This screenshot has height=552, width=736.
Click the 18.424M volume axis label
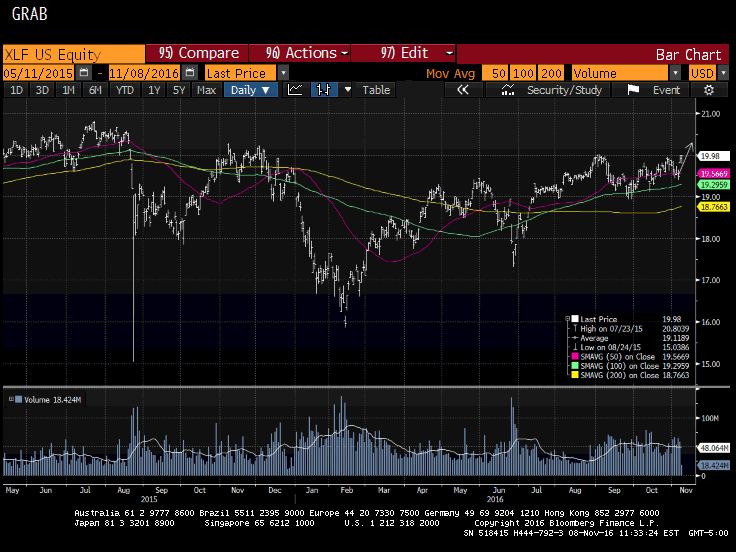coord(713,465)
